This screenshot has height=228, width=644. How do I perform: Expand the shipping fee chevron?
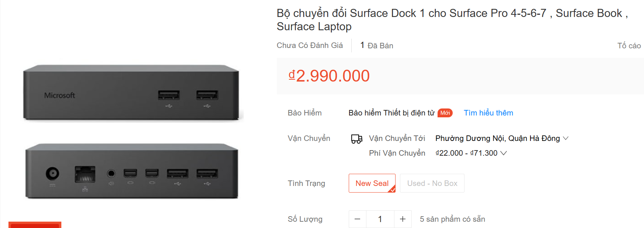point(504,153)
